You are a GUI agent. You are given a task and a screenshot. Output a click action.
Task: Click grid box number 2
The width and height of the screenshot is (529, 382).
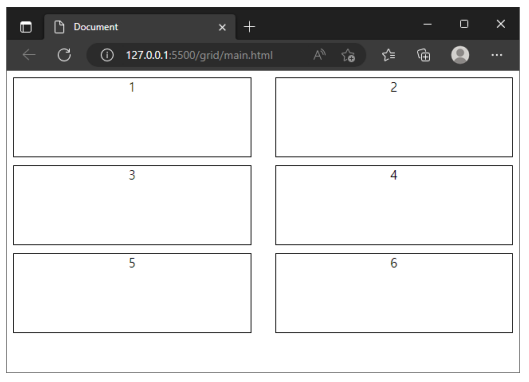coord(394,117)
